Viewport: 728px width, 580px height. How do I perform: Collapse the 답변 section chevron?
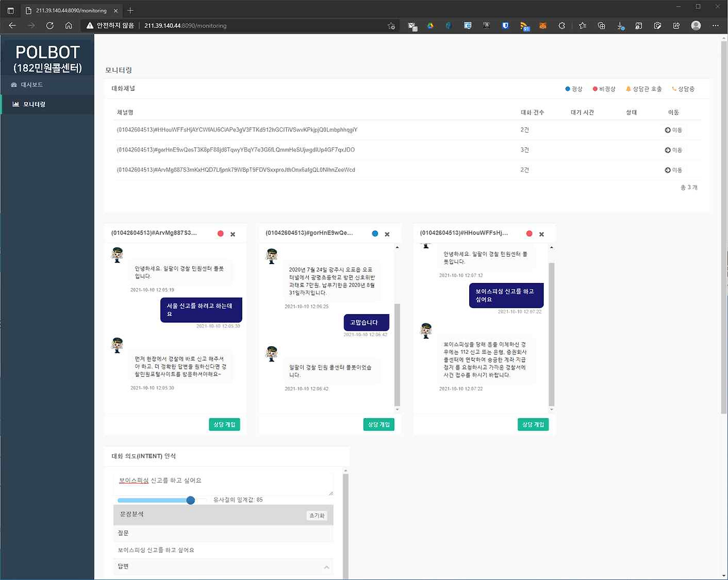(326, 567)
